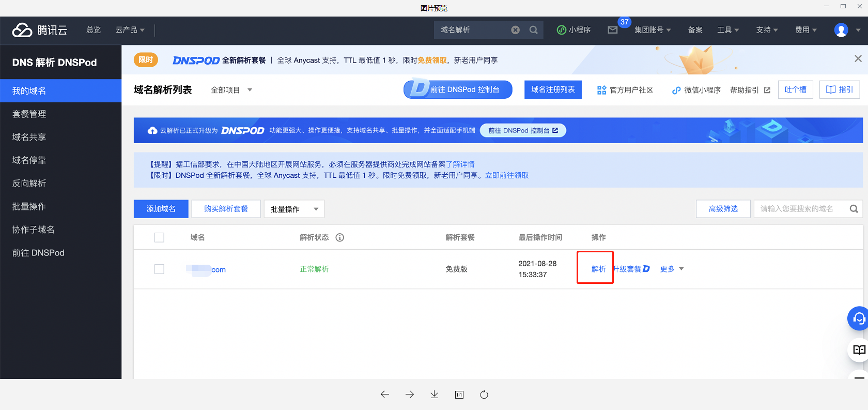Open the 了解详情 link
Image resolution: width=868 pixels, height=410 pixels.
click(460, 164)
